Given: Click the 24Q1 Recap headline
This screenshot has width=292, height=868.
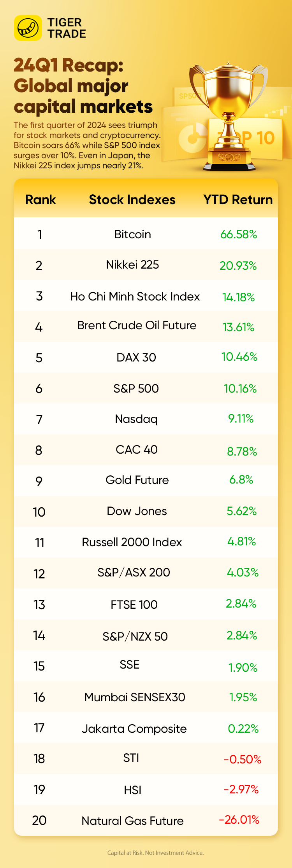Looking at the screenshot, I should click(83, 86).
